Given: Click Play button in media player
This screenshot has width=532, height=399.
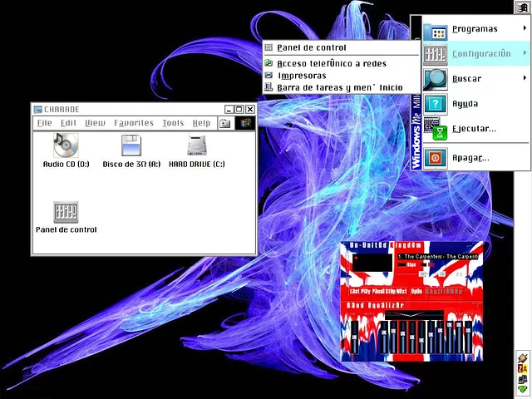Looking at the screenshot, I should 366,292.
